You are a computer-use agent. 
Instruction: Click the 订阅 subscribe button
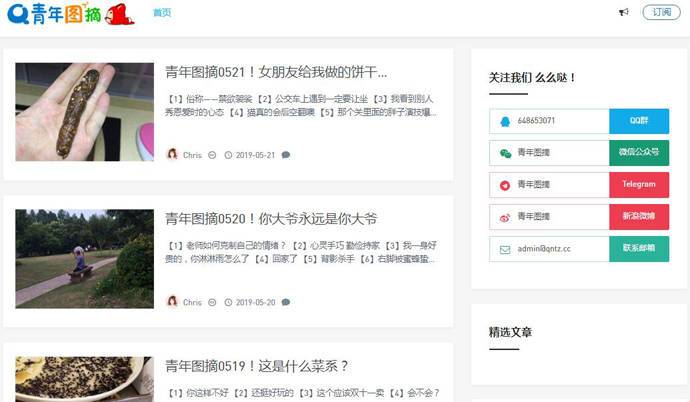pos(661,12)
